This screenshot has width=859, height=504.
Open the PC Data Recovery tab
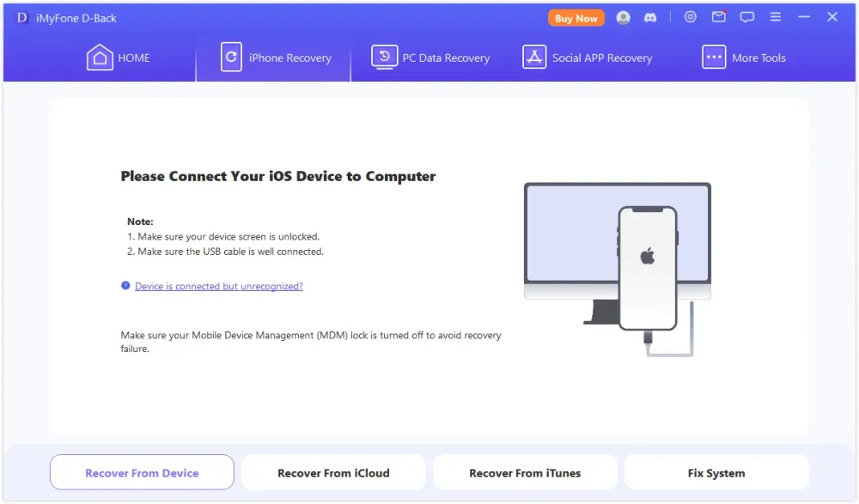(x=430, y=58)
